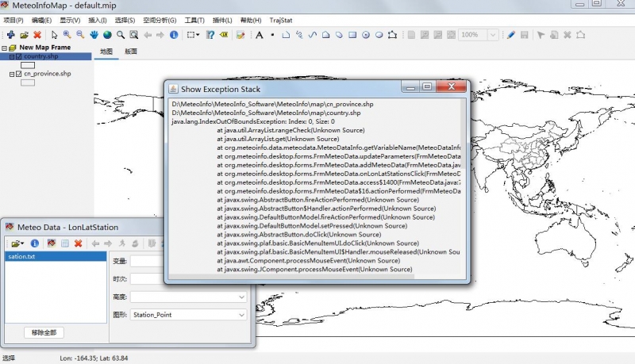Click the red X remove layer icon

[37, 35]
